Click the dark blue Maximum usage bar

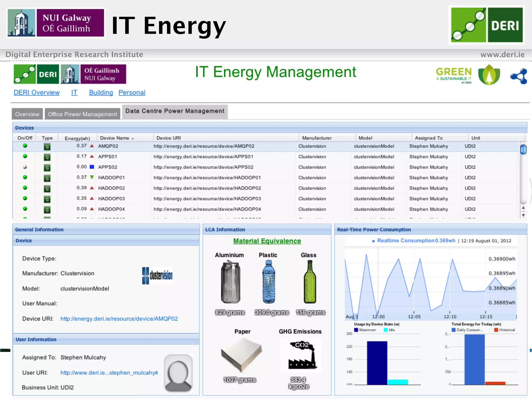point(377,363)
